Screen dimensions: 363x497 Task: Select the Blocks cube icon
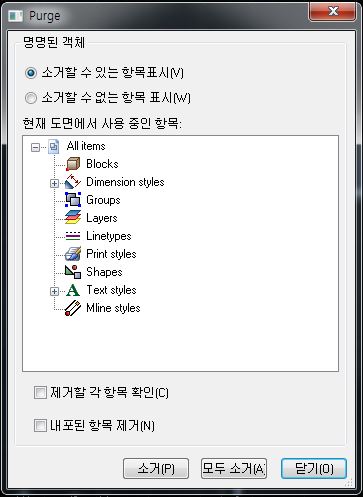click(x=73, y=164)
